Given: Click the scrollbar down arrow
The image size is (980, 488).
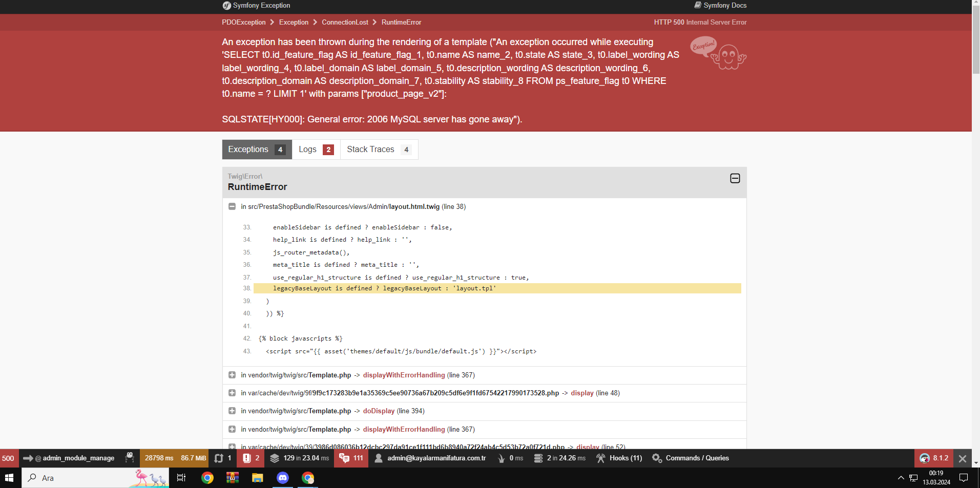Looking at the screenshot, I should (976, 463).
